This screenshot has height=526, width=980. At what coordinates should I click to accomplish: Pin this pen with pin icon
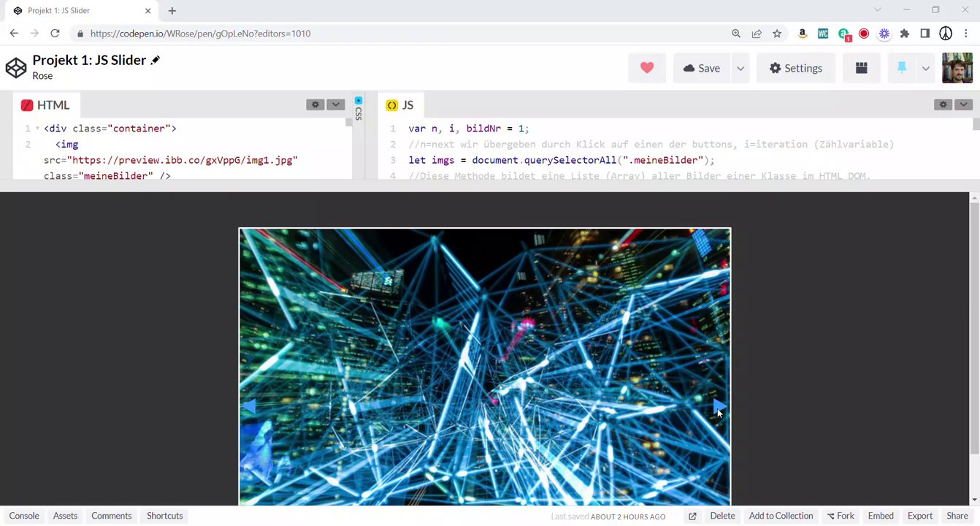click(902, 68)
